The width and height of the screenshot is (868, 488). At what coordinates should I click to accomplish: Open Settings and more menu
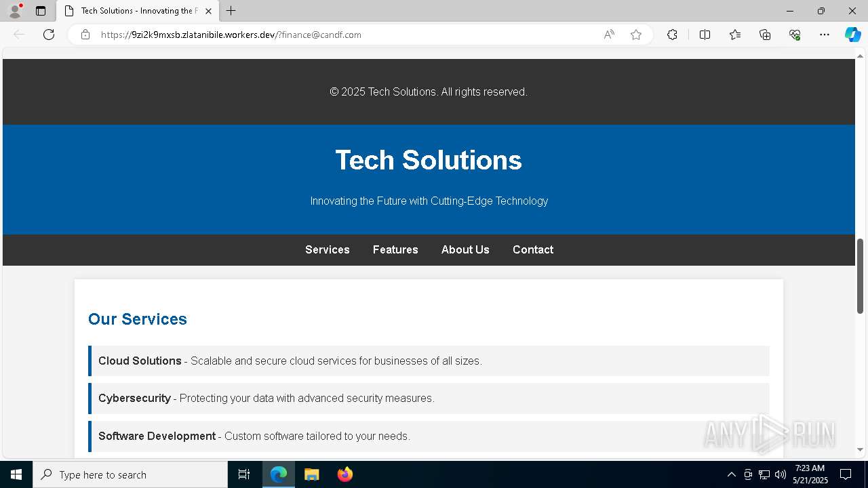(x=825, y=35)
